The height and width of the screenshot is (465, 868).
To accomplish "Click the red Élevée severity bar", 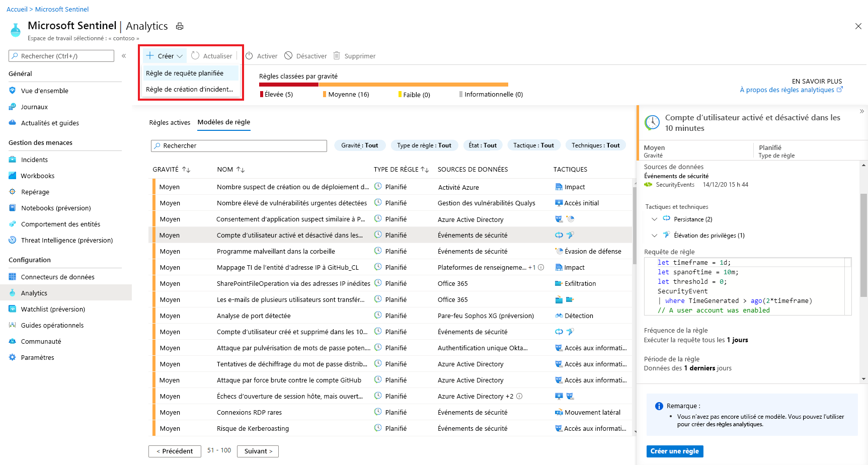I will pos(289,85).
